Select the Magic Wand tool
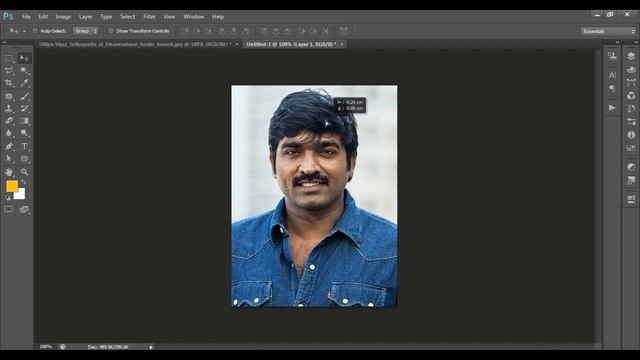The image size is (640, 360). coord(24,71)
